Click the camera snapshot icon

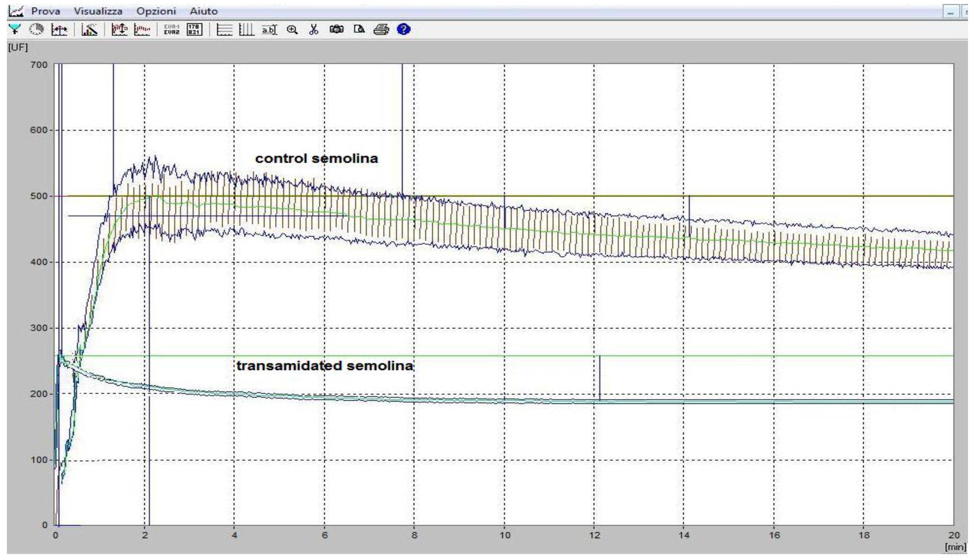point(336,29)
